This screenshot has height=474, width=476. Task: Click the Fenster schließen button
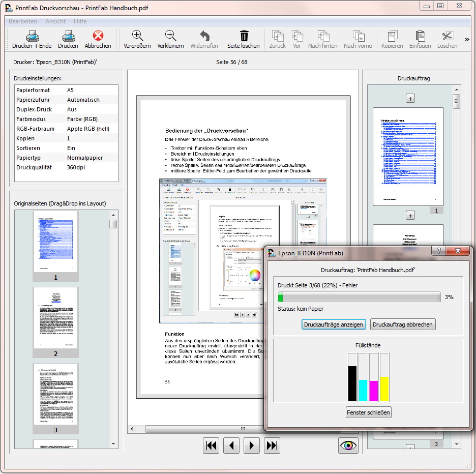pos(369,412)
